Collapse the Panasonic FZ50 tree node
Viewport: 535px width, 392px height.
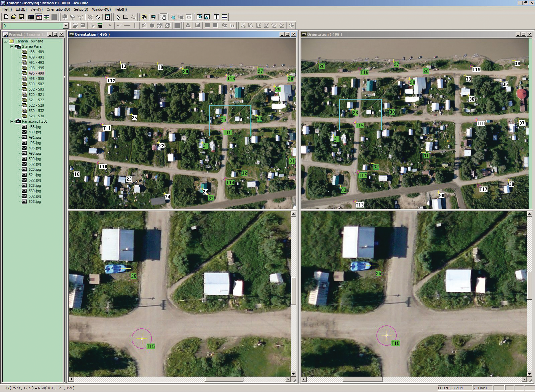coord(12,121)
